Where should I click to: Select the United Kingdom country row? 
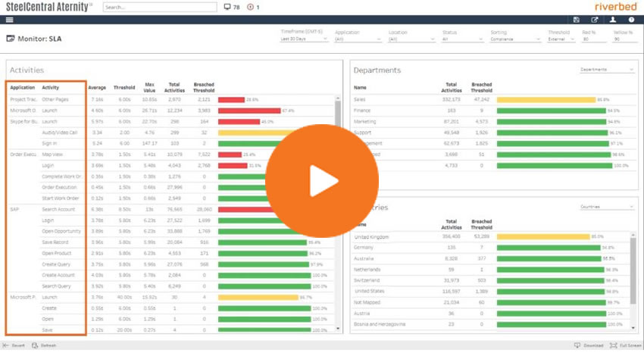491,237
